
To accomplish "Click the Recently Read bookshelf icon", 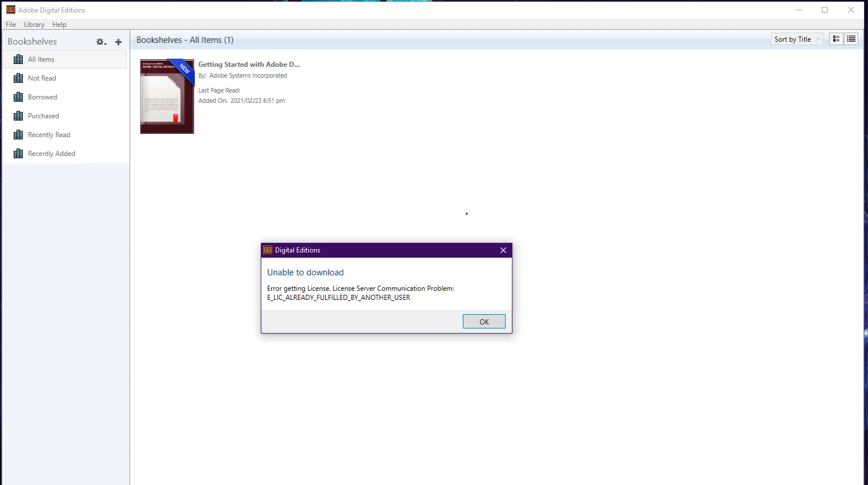I will (x=18, y=135).
